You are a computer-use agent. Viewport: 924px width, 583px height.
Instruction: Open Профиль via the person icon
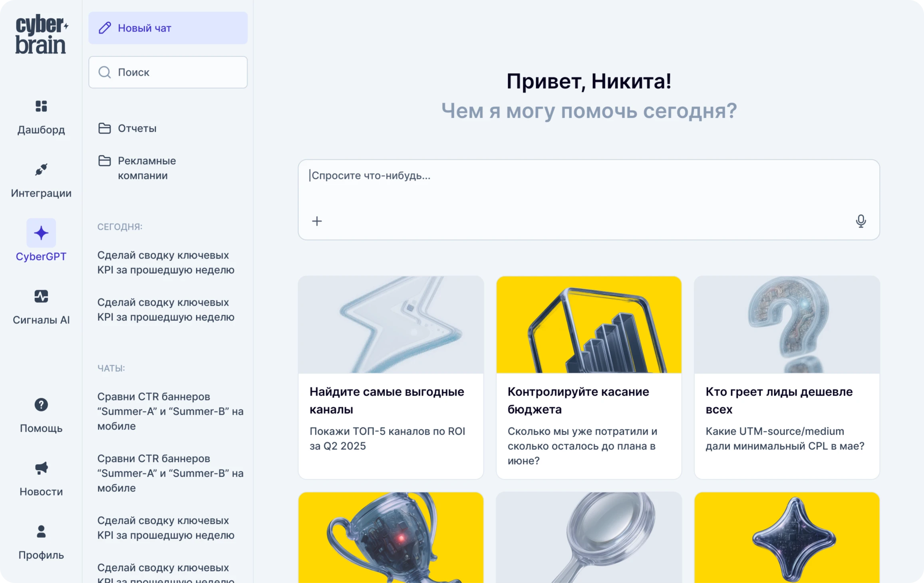click(41, 531)
